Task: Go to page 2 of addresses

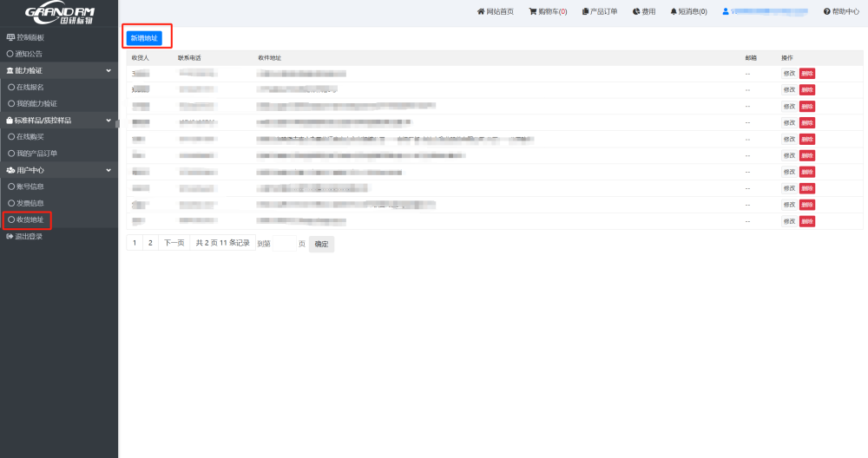Action: pos(150,243)
